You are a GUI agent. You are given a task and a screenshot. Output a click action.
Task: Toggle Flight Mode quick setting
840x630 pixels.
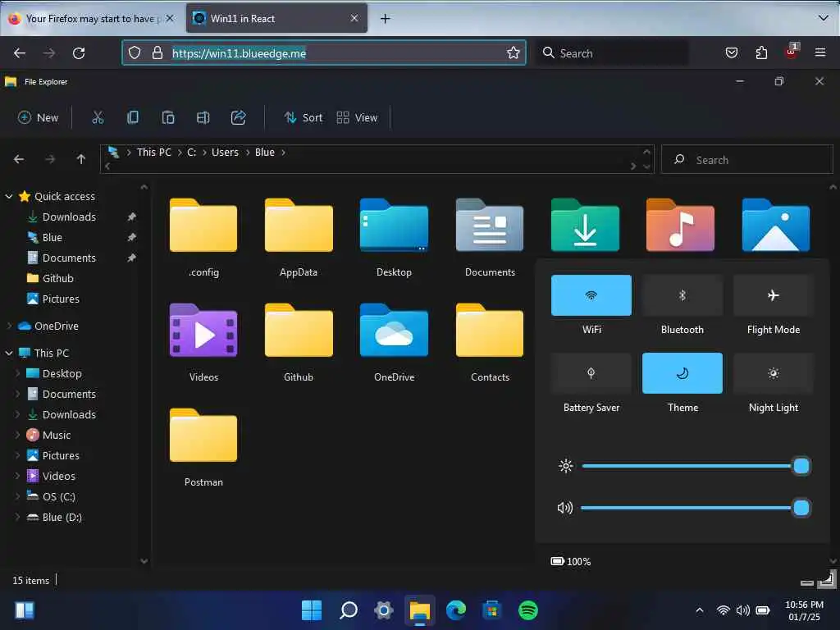pyautogui.click(x=774, y=295)
